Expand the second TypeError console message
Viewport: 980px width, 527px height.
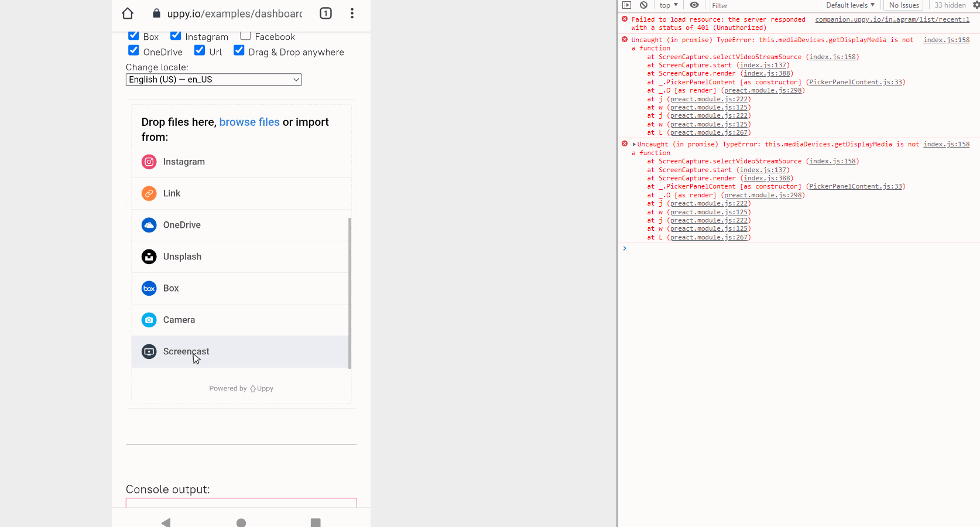(634, 143)
